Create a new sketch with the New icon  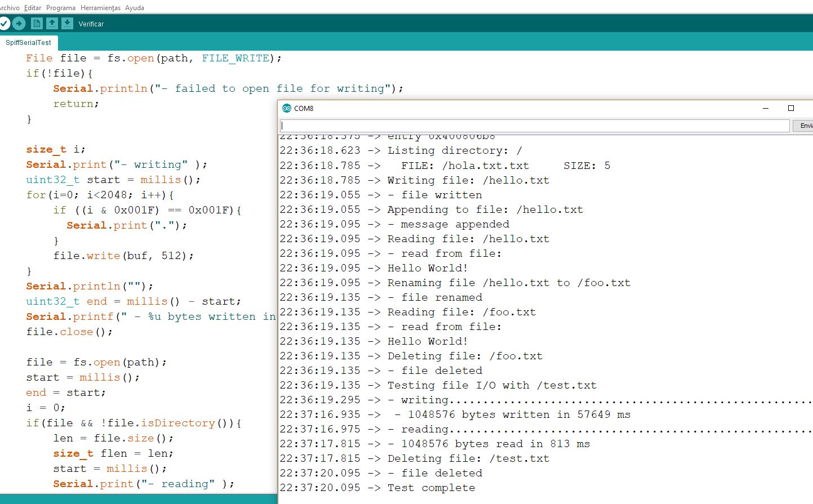[37, 23]
